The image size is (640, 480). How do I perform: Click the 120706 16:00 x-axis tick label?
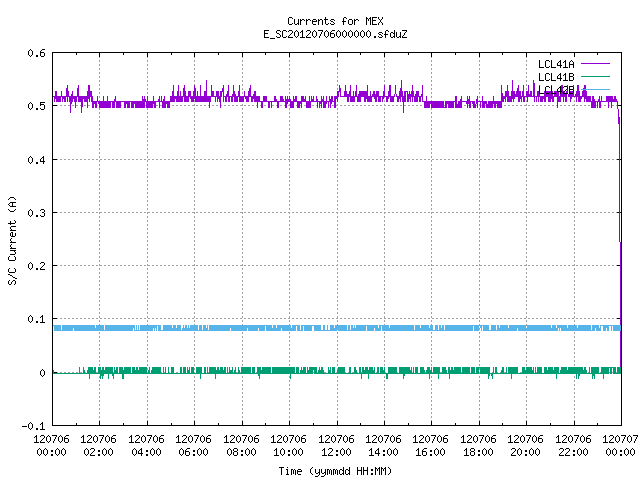(431, 445)
